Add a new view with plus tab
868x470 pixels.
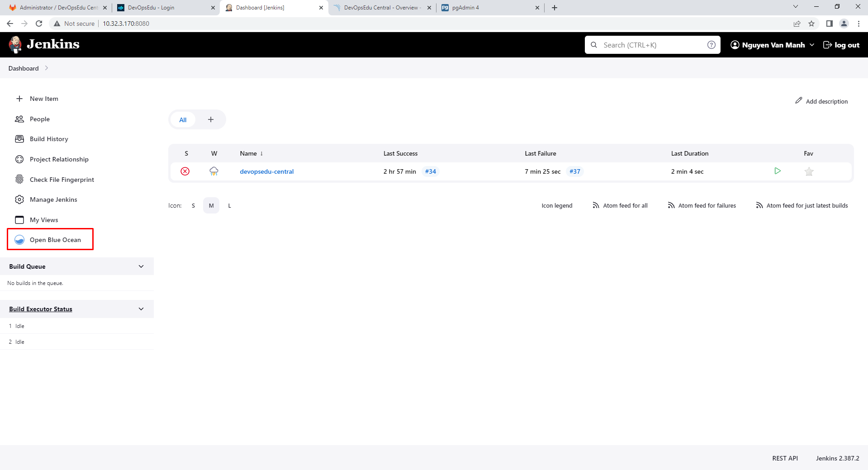point(211,119)
